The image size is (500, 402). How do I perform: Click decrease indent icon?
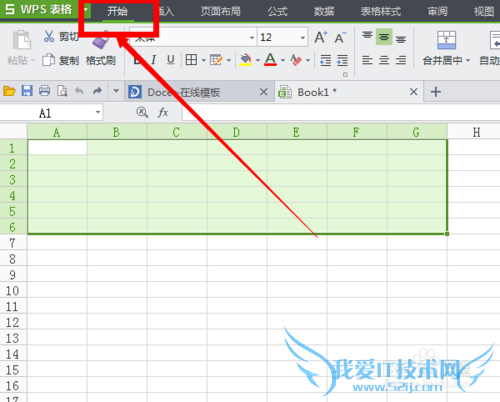pyautogui.click(x=325, y=61)
